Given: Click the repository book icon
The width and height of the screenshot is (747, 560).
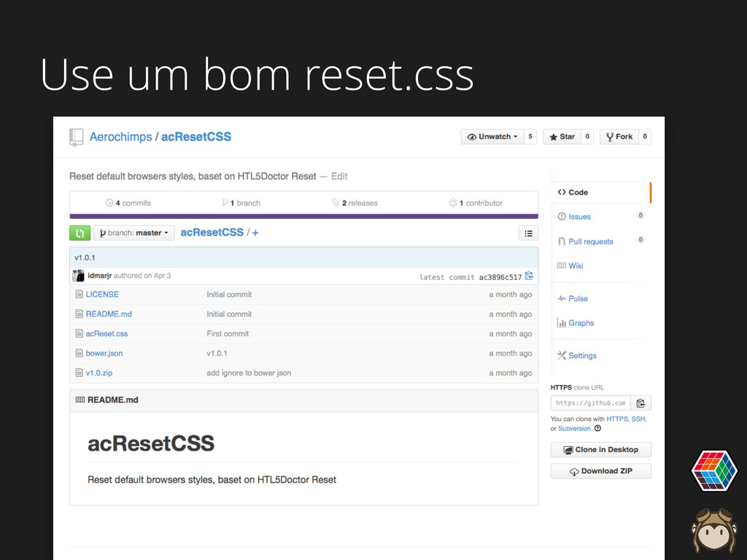Looking at the screenshot, I should [x=76, y=137].
